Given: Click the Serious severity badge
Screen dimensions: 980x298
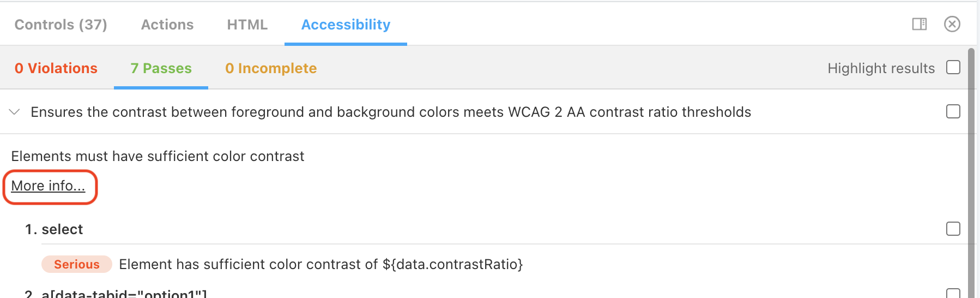Looking at the screenshot, I should click(x=77, y=264).
